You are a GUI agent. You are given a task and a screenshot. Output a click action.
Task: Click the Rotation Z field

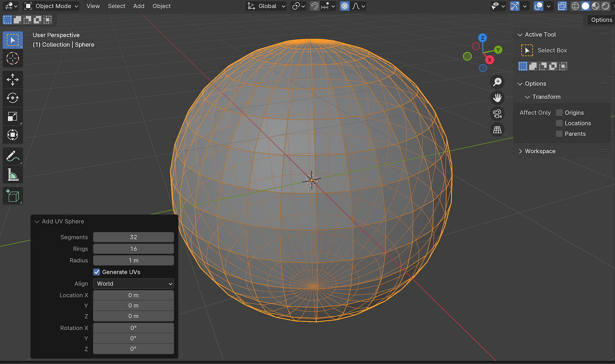click(133, 349)
